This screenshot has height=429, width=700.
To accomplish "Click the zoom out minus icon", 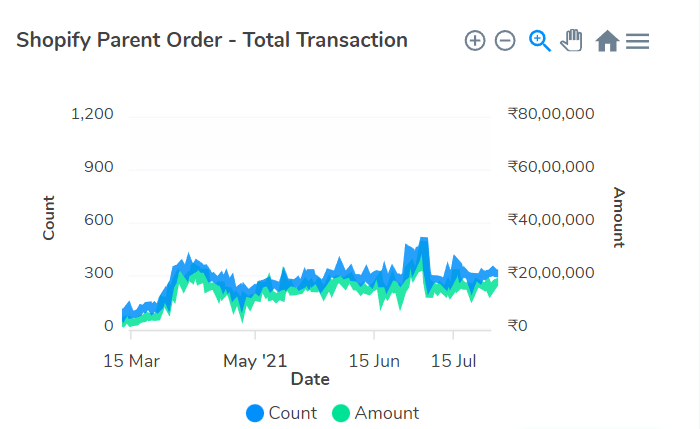I will pos(505,41).
